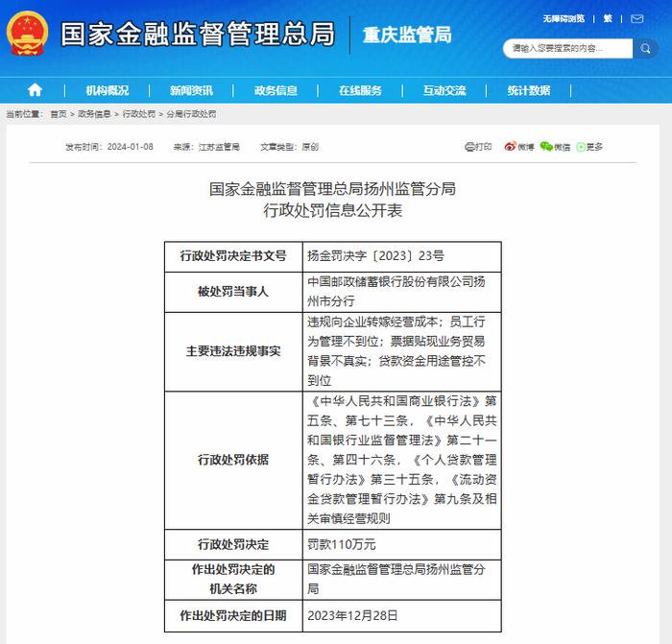Click the authority cell 国家金融监督管理总局扬州监管分局
672x644 pixels.
tap(402, 580)
